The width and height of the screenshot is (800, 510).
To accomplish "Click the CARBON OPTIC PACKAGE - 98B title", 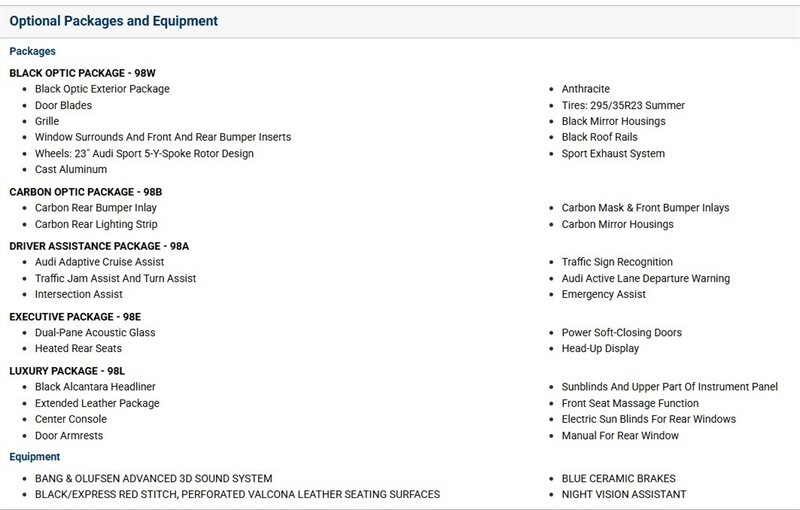I will (x=86, y=192).
